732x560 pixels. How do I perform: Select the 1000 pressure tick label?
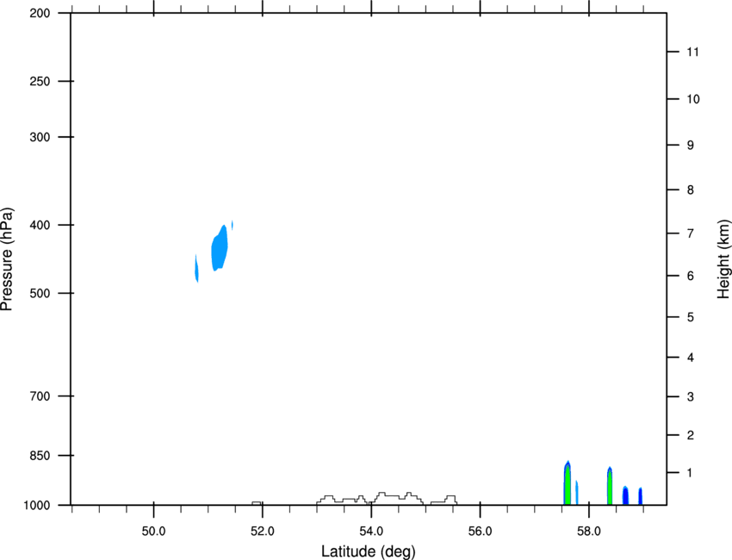[37, 506]
